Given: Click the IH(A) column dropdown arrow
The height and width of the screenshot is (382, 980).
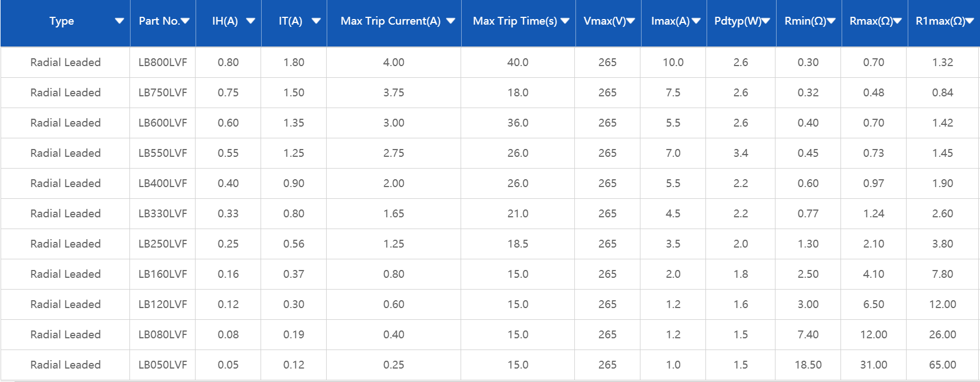Looking at the screenshot, I should (x=250, y=21).
